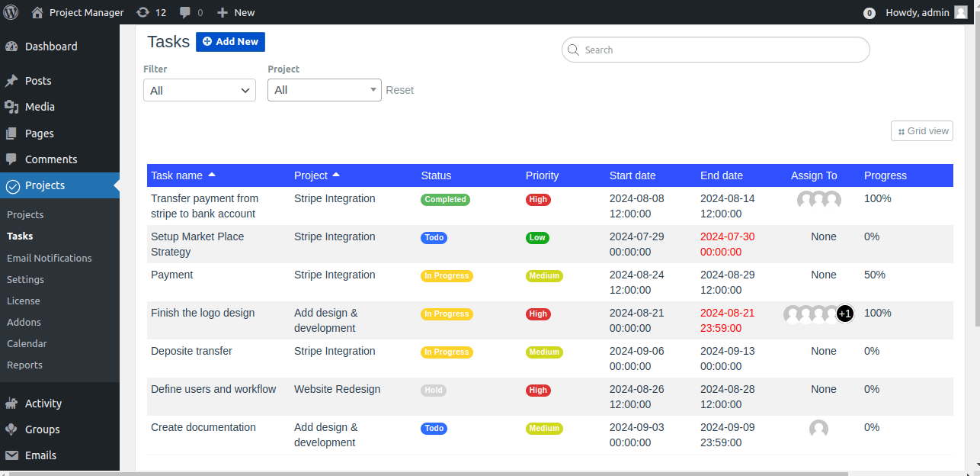The width and height of the screenshot is (980, 476).
Task: Click the Start date column header
Action: [x=633, y=175]
